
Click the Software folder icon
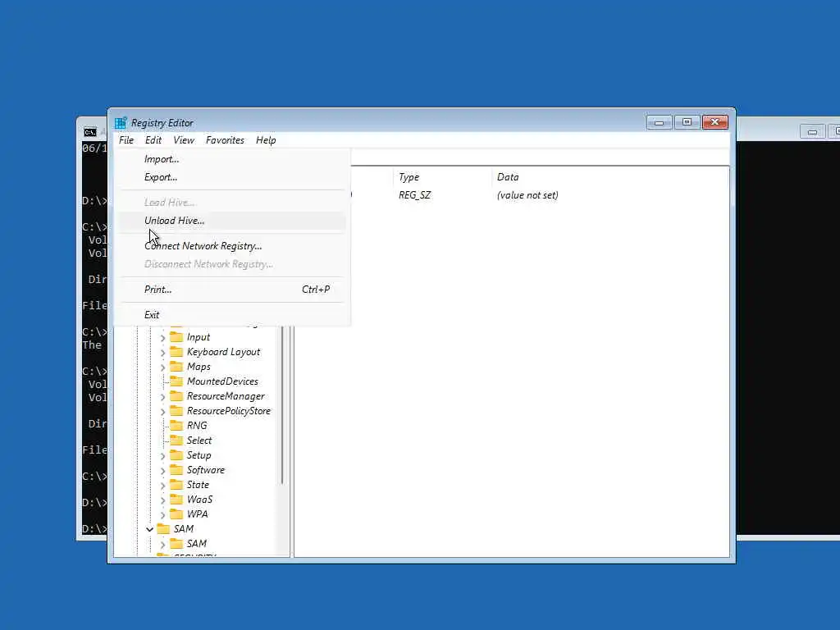pyautogui.click(x=176, y=470)
